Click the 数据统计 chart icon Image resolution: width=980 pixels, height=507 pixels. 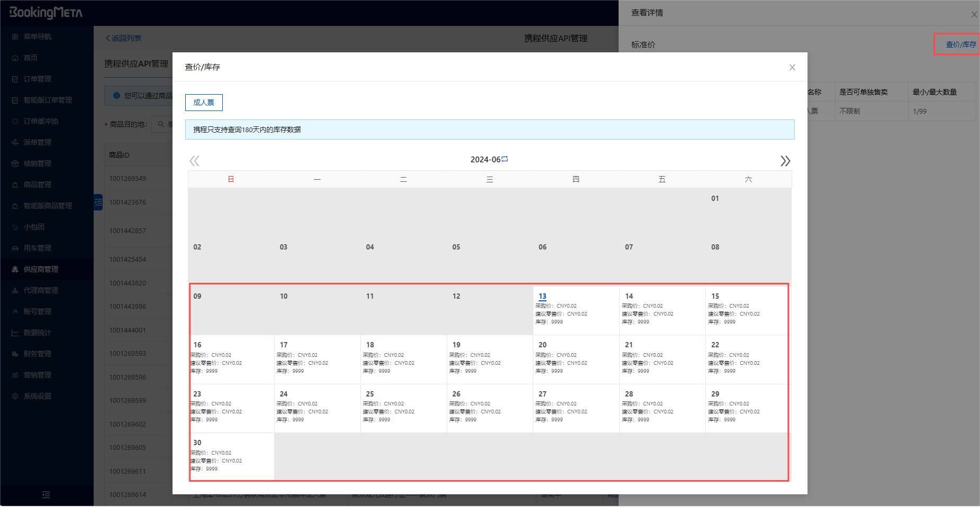pyautogui.click(x=15, y=333)
